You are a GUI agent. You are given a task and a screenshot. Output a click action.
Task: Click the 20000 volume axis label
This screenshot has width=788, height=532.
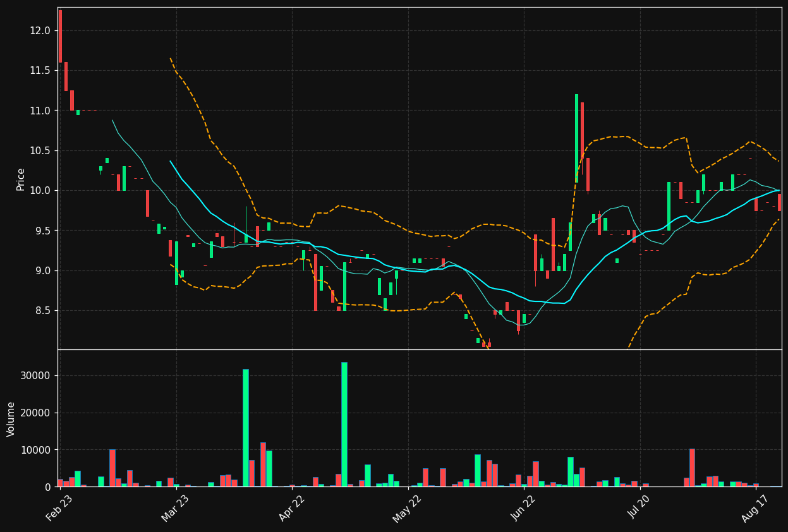point(36,413)
